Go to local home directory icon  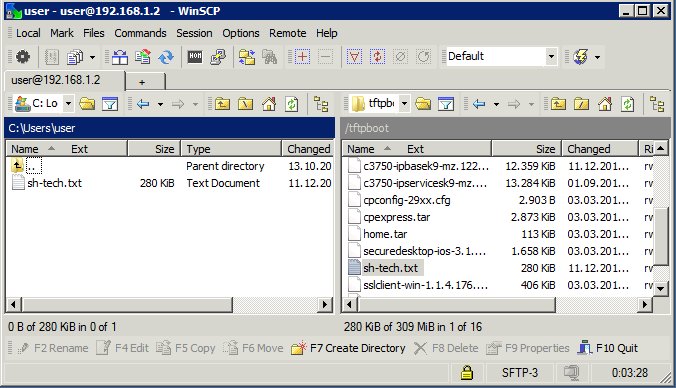(x=269, y=103)
